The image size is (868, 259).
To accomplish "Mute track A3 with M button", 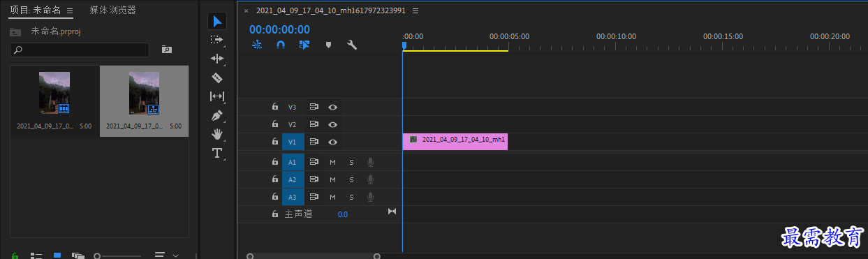I will pos(333,197).
